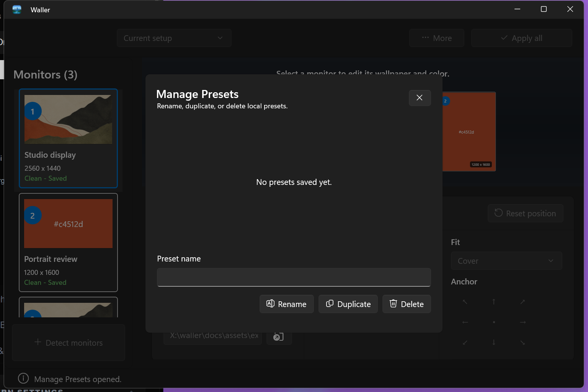Set anchor to bottom-left arrow
The width and height of the screenshot is (588, 392).
click(465, 343)
